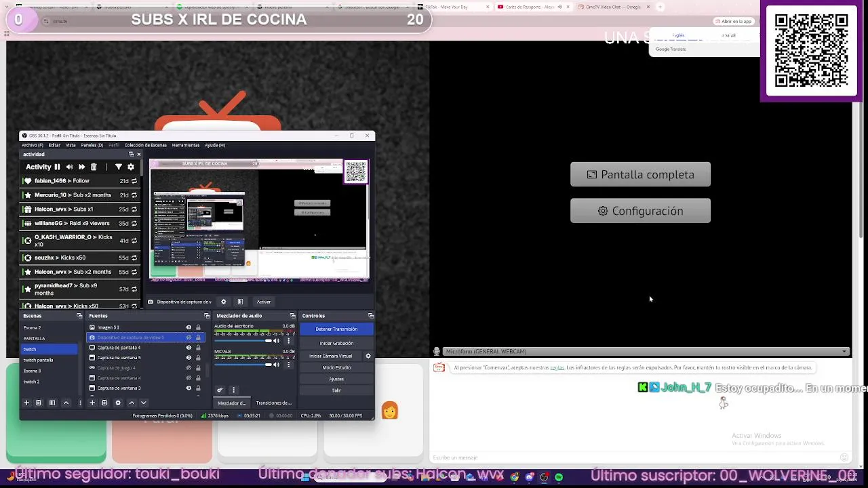Mute Activity feed alerts speaker icon
868x488 pixels.
(x=69, y=167)
